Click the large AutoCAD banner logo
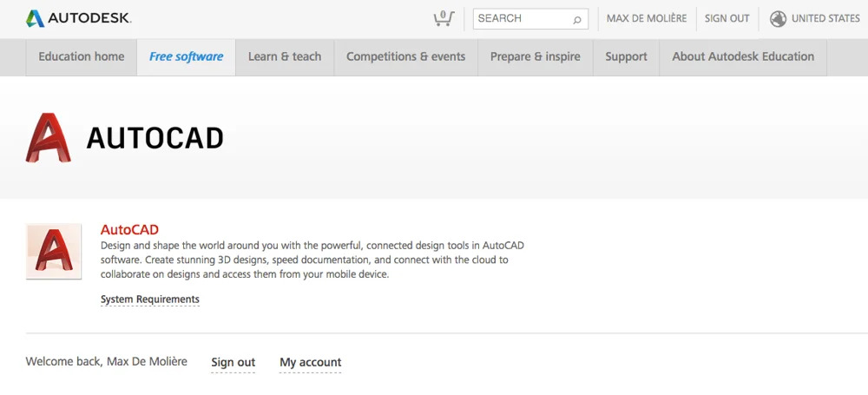 point(49,138)
